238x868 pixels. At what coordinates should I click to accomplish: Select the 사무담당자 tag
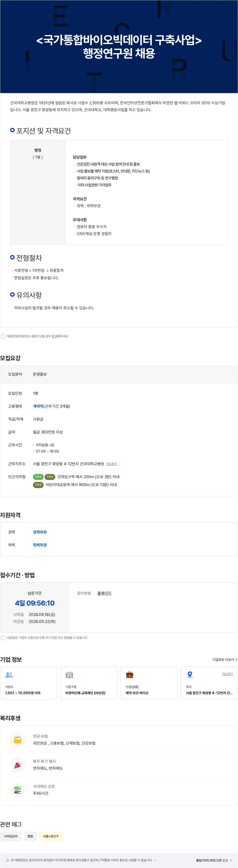tap(11, 836)
